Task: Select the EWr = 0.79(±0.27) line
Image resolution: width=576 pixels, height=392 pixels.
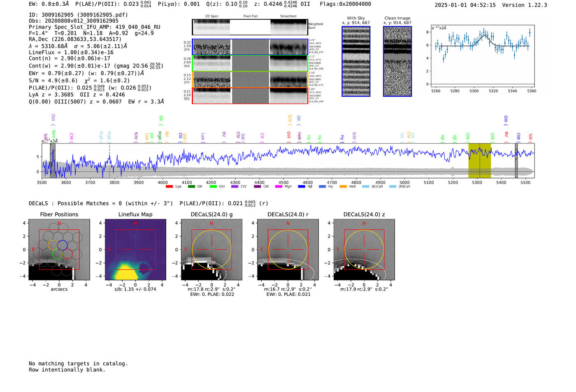Action: [x=86, y=73]
